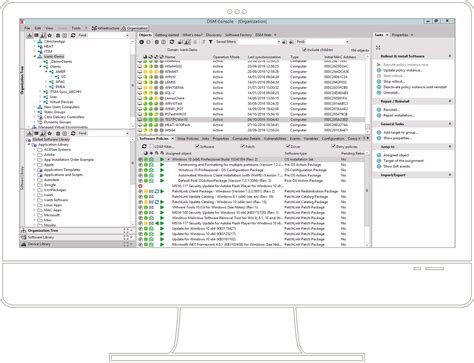Click the Objects list vertical scrollbar

click(x=367, y=94)
